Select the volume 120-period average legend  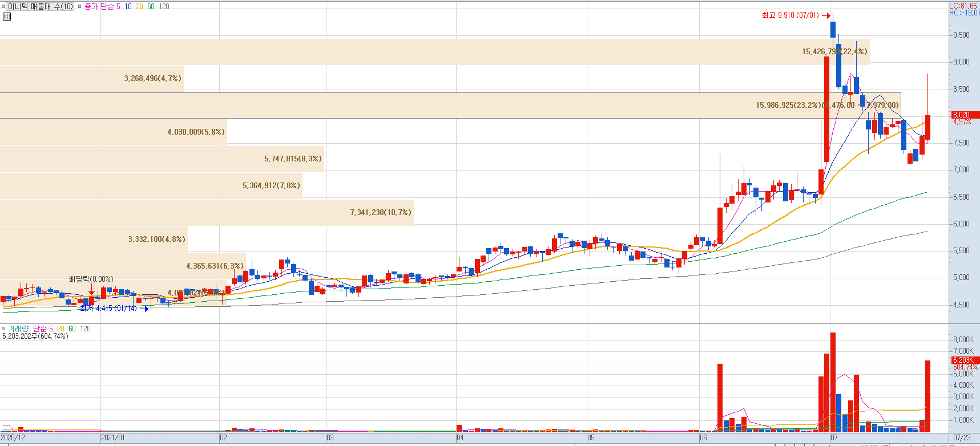click(85, 329)
